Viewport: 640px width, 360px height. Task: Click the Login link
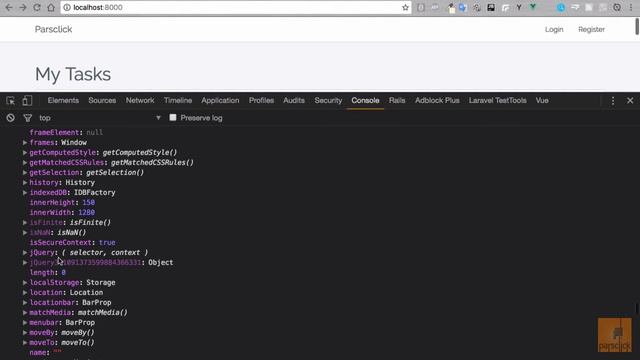[x=554, y=29]
